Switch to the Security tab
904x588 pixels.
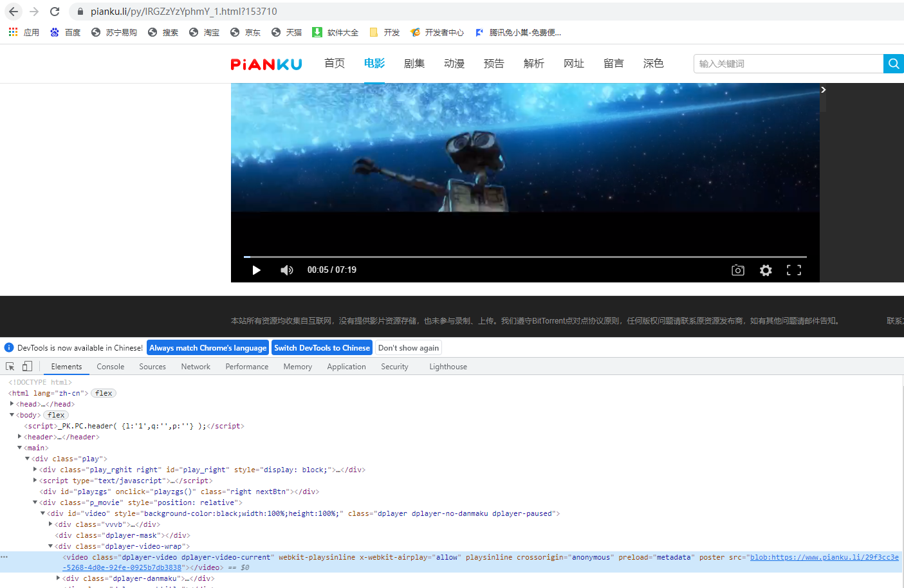coord(394,367)
